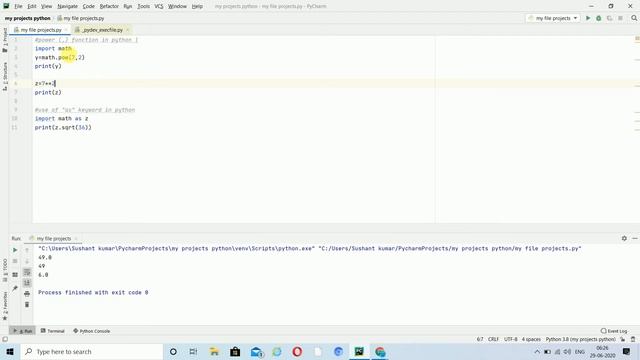
Task: Hide the Run panel with minus icon
Action: [635, 238]
